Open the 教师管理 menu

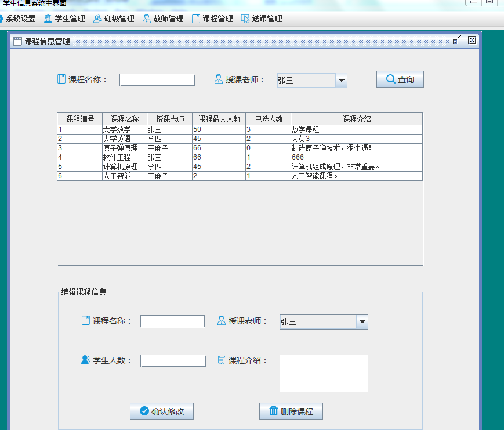[163, 19]
